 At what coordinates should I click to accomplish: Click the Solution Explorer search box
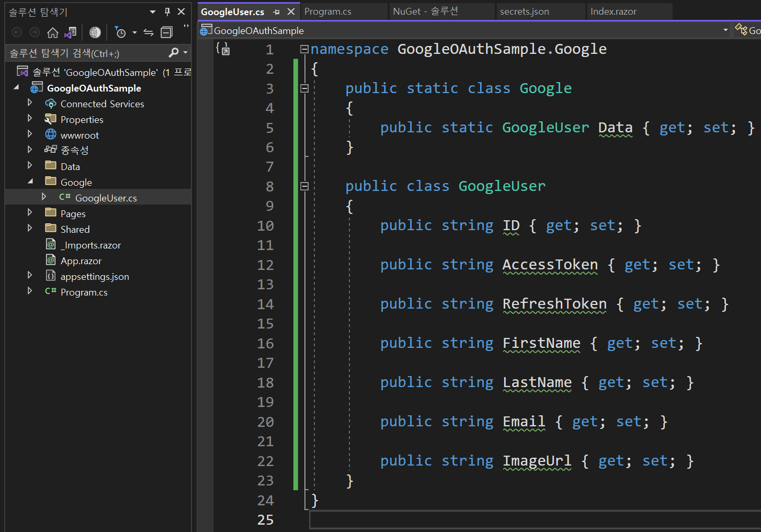(x=86, y=53)
